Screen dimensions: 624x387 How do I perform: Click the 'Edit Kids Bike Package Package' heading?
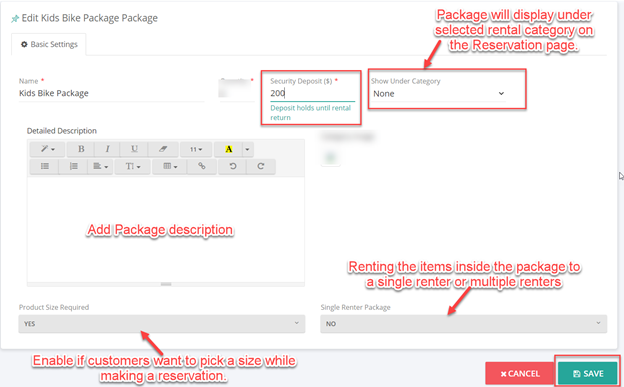click(x=90, y=18)
